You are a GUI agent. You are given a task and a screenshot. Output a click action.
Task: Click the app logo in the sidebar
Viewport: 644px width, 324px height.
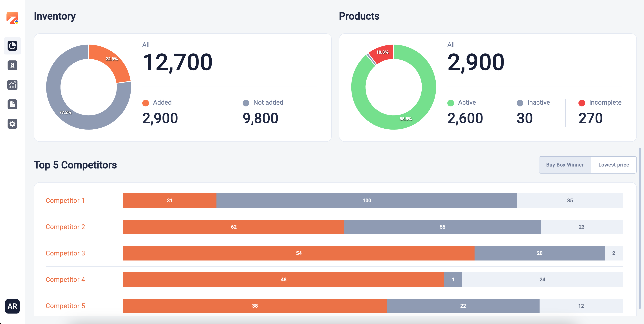[x=12, y=18]
